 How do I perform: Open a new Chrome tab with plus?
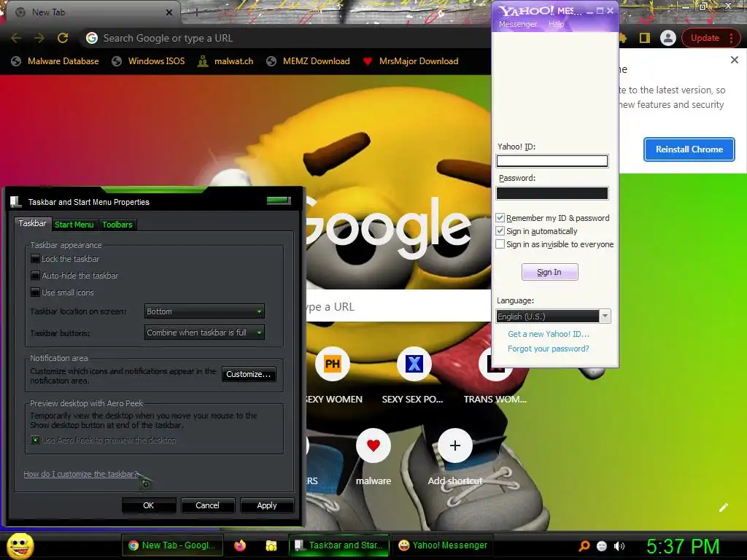196,12
